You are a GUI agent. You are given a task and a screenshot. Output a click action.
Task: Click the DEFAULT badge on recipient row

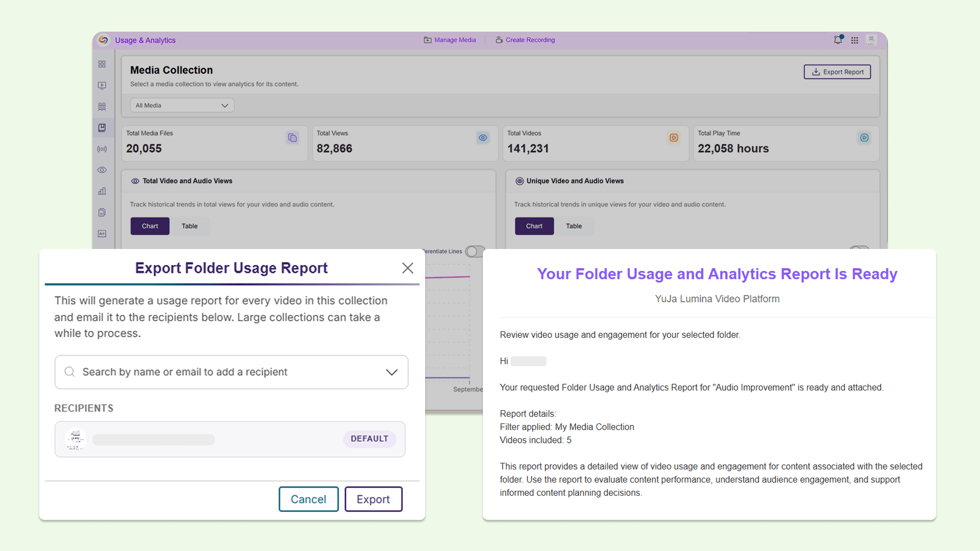pyautogui.click(x=370, y=439)
